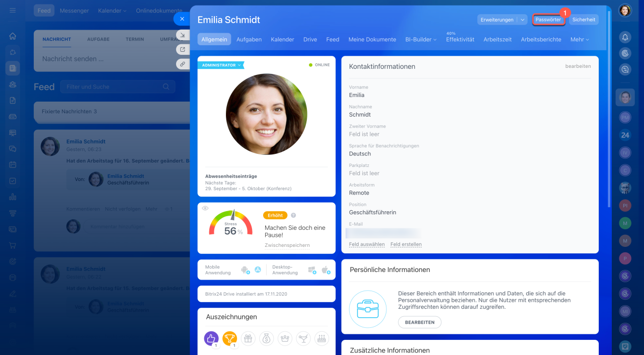Open the Meine Dokumente tab
Image resolution: width=644 pixels, height=355 pixels.
pyautogui.click(x=372, y=39)
